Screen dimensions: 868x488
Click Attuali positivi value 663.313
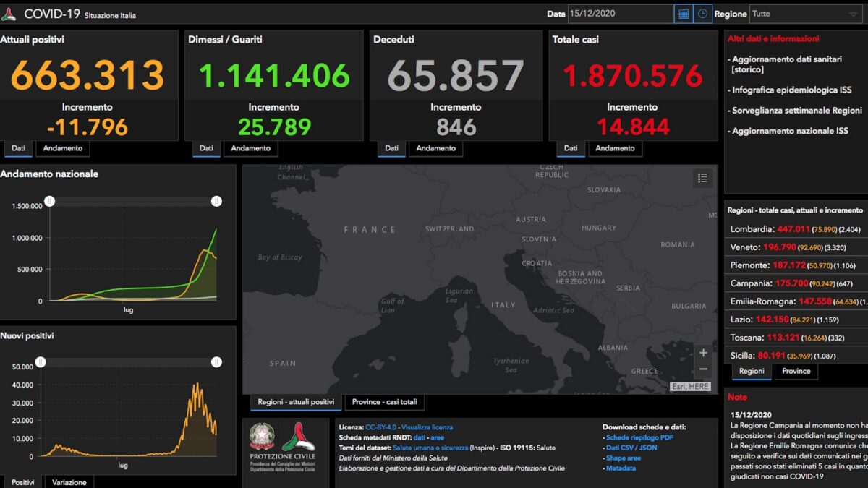pos(88,75)
